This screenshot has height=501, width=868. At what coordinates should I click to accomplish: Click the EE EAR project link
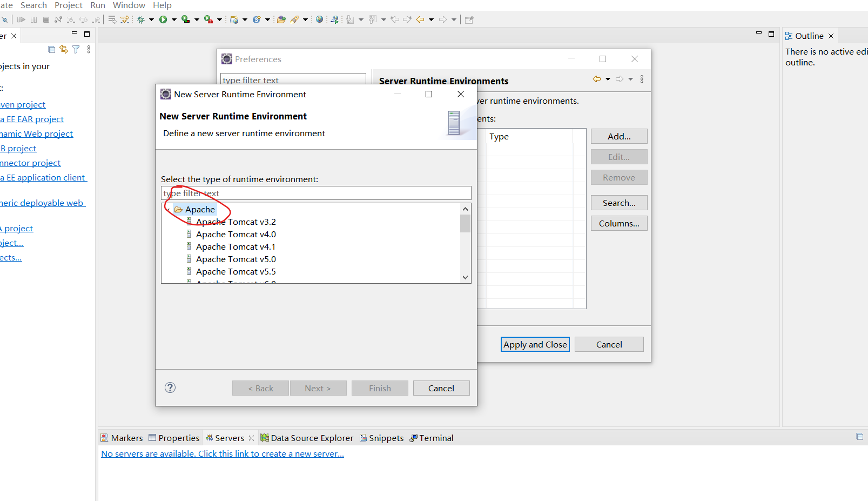[x=32, y=119]
